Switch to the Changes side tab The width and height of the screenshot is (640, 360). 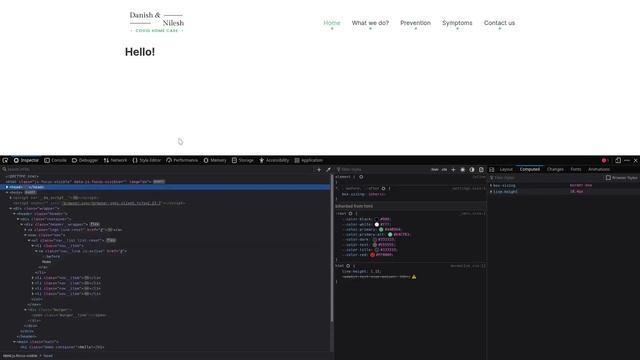click(555, 169)
